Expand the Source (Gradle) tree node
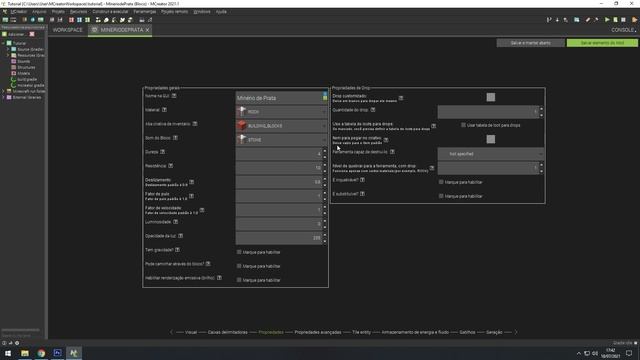 click(x=8, y=49)
